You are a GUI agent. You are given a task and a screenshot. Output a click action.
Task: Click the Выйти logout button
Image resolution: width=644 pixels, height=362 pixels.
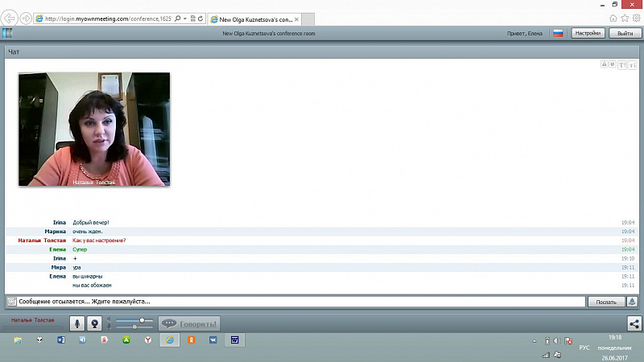[625, 33]
